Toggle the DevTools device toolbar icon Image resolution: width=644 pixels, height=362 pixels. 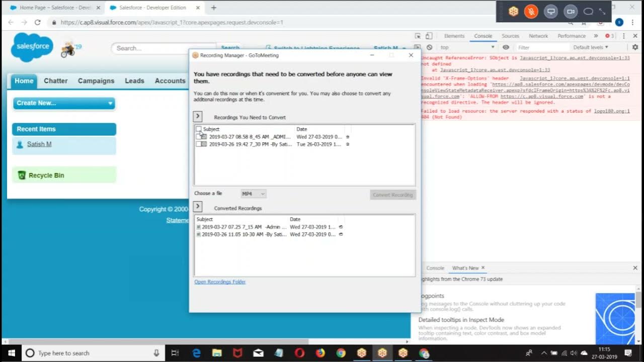[x=429, y=36]
